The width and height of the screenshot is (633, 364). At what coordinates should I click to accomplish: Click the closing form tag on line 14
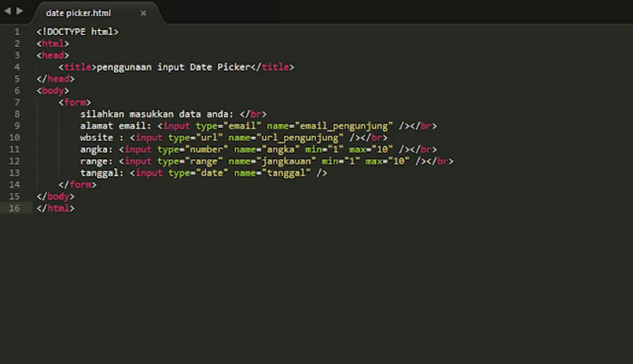click(x=77, y=184)
